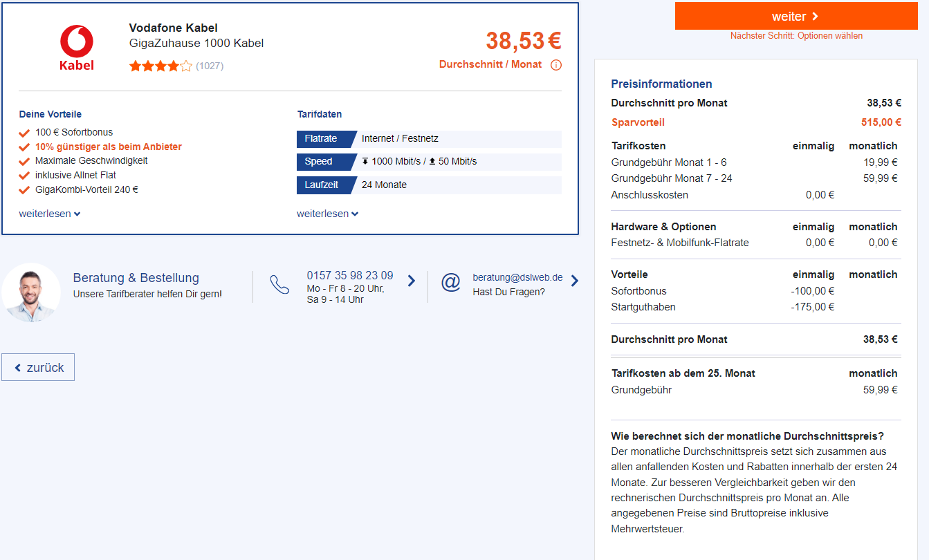Click the arrow next to the phone number
The width and height of the screenshot is (929, 560).
click(x=412, y=281)
